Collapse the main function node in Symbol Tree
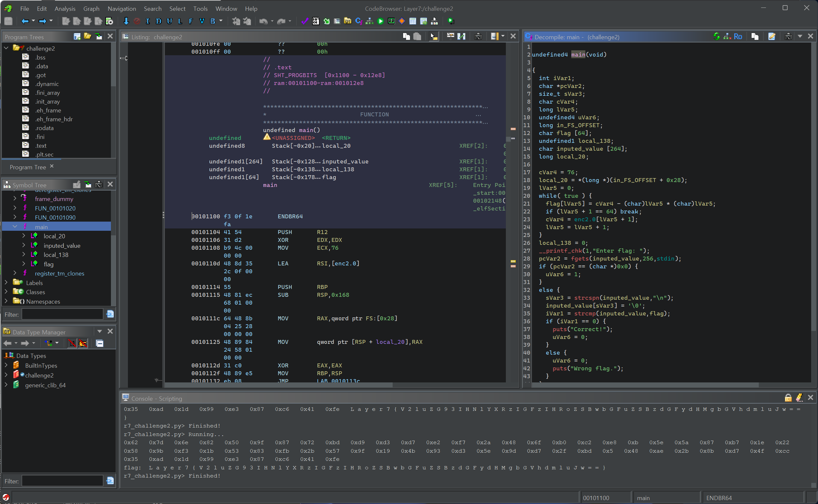 (15, 227)
